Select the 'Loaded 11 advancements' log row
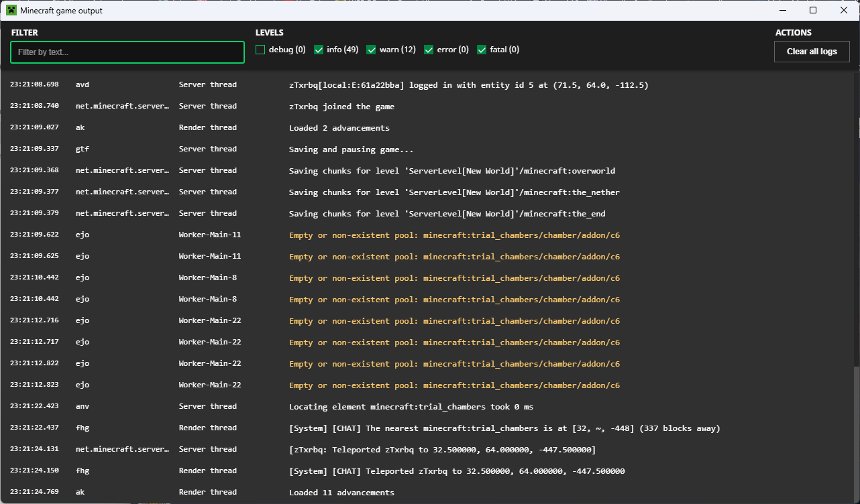This screenshot has height=504, width=860. tap(341, 493)
